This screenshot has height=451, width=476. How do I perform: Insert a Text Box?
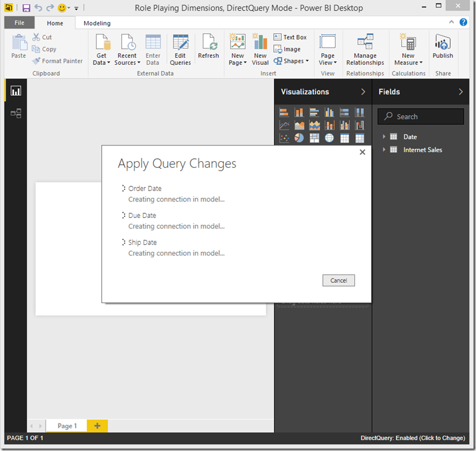point(290,37)
